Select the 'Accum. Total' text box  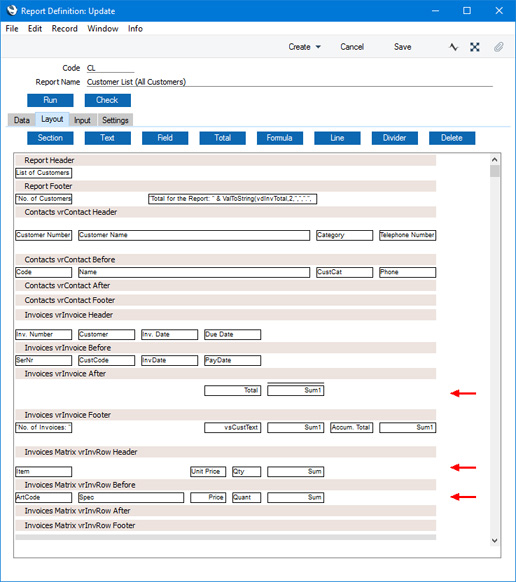(352, 428)
